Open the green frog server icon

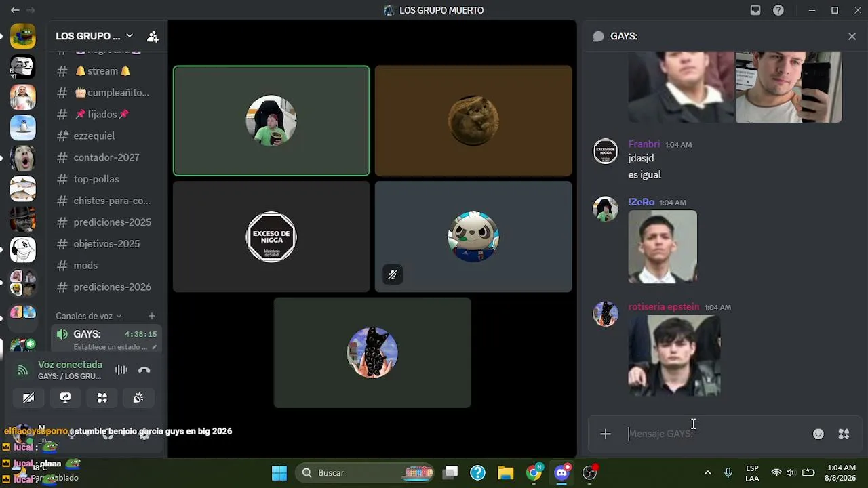[x=23, y=37]
